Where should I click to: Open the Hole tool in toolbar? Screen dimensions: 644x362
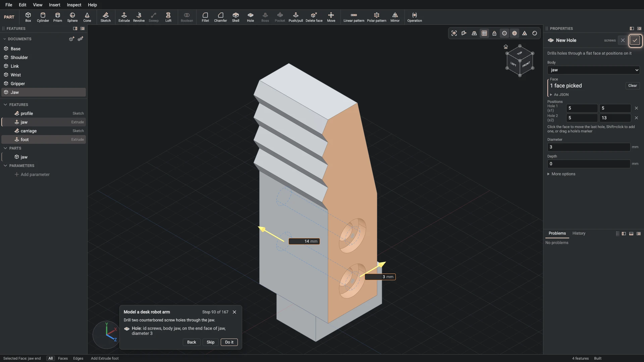tap(251, 17)
